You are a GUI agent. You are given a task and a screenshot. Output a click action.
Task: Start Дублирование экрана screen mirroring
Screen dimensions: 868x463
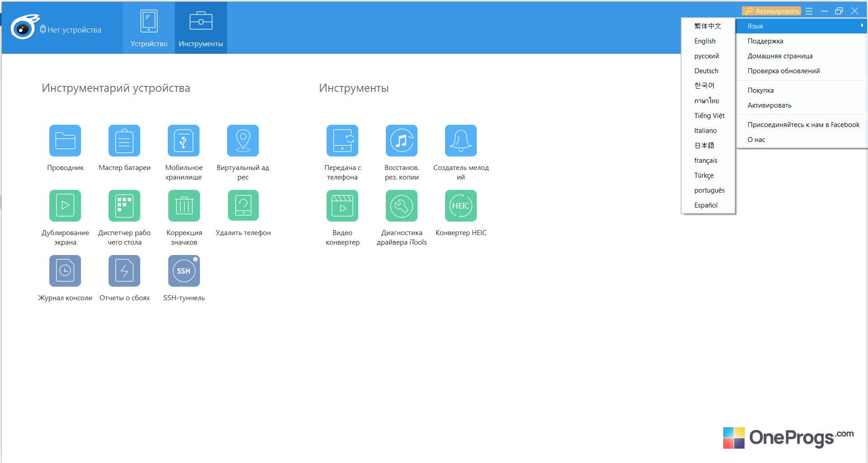(x=65, y=206)
